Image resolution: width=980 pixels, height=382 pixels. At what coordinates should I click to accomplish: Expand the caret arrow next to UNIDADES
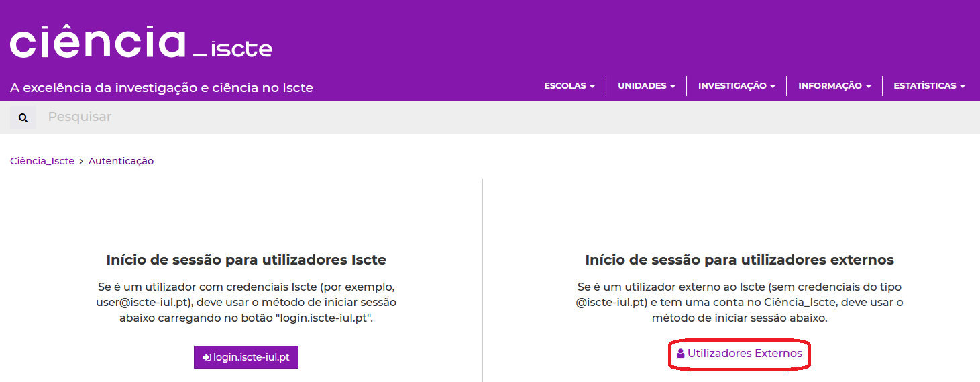click(x=673, y=87)
